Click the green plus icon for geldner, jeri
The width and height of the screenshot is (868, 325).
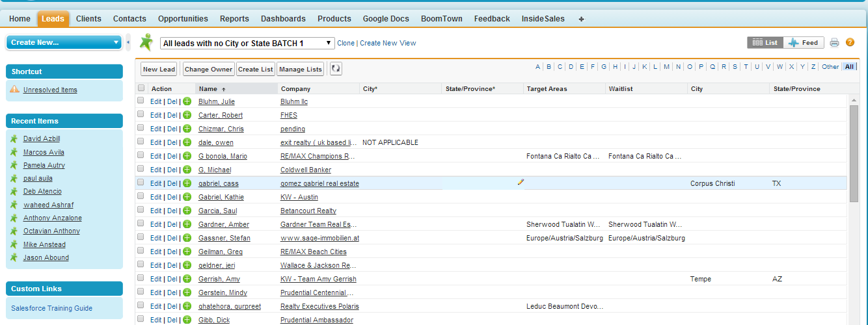[187, 265]
